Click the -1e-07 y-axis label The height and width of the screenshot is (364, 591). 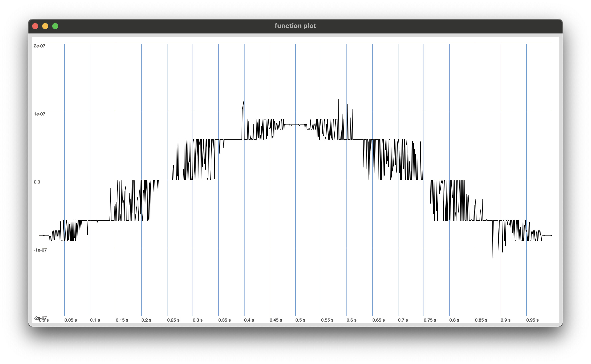tap(40, 250)
